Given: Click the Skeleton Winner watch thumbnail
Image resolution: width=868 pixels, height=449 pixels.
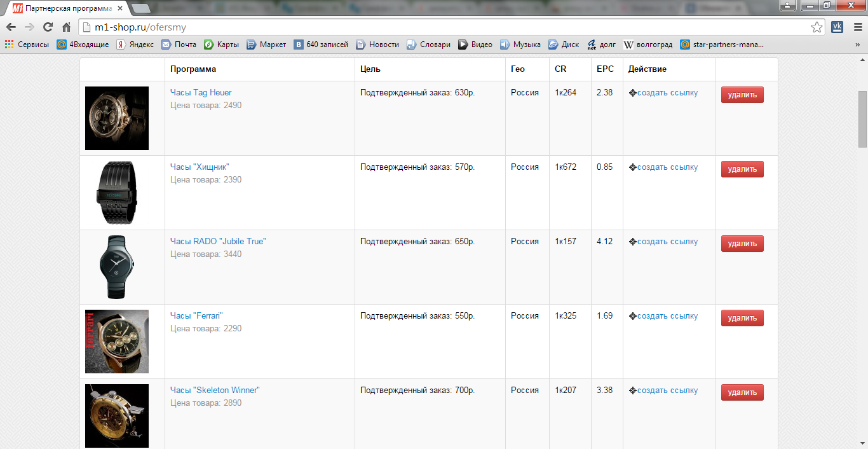Looking at the screenshot, I should 117,416.
